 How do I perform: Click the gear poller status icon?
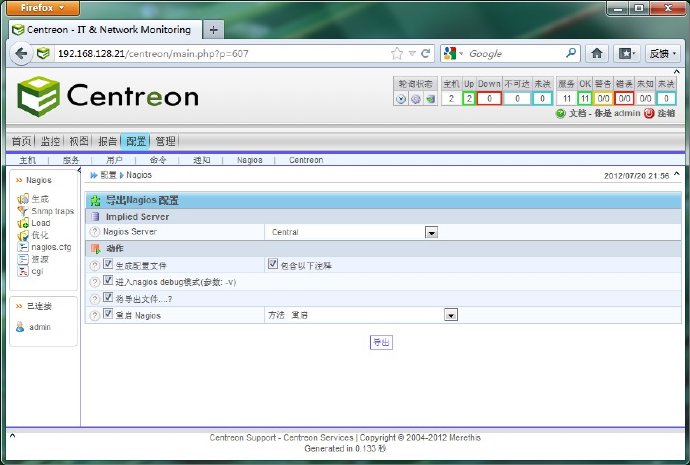pos(416,99)
